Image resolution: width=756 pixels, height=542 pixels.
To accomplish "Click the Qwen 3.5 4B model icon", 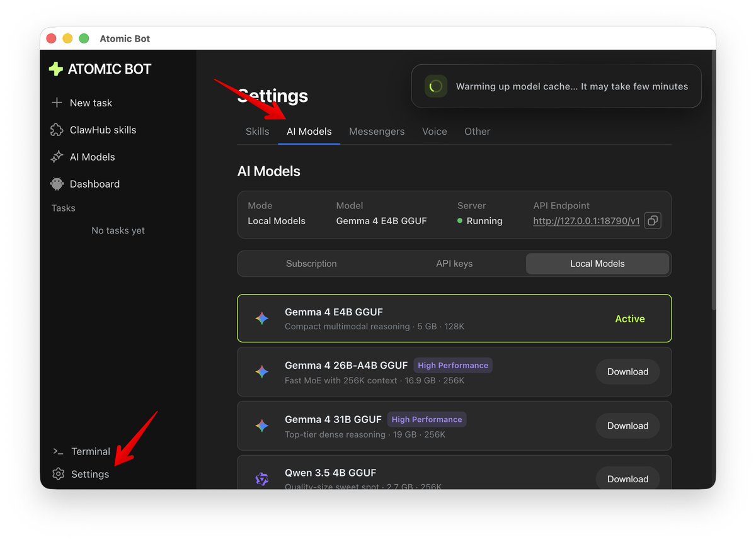I will coord(262,479).
